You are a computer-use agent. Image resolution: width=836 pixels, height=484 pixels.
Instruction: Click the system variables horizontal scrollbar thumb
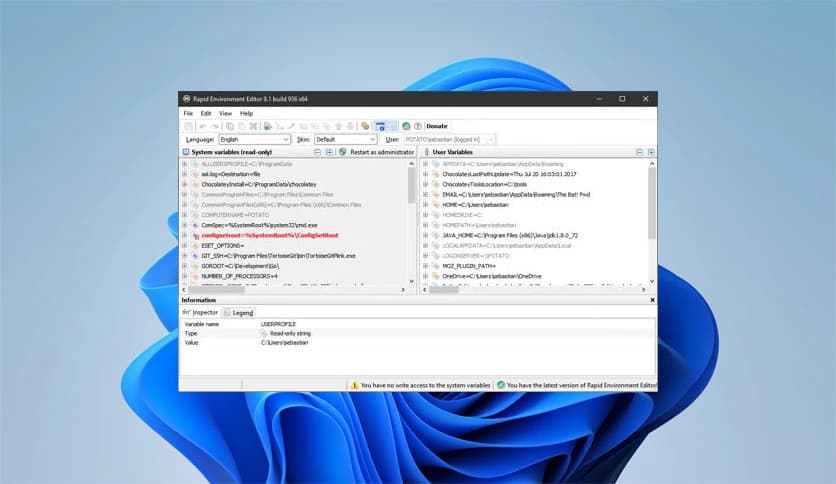point(215,290)
